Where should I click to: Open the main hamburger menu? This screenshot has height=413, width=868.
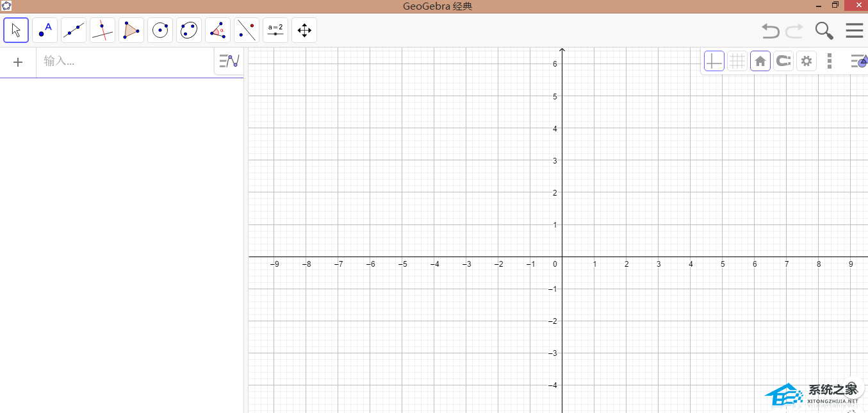[855, 30]
